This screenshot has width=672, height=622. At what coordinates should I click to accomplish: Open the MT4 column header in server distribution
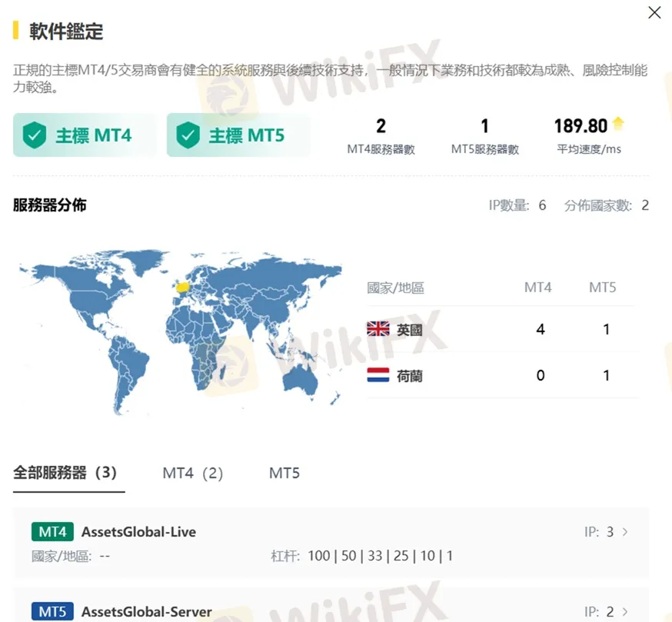click(x=537, y=288)
